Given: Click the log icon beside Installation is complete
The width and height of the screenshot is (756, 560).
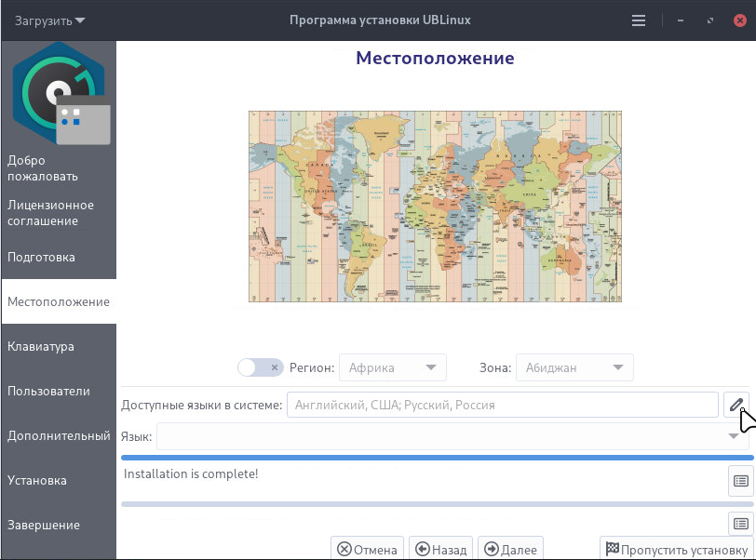Looking at the screenshot, I should (740, 481).
